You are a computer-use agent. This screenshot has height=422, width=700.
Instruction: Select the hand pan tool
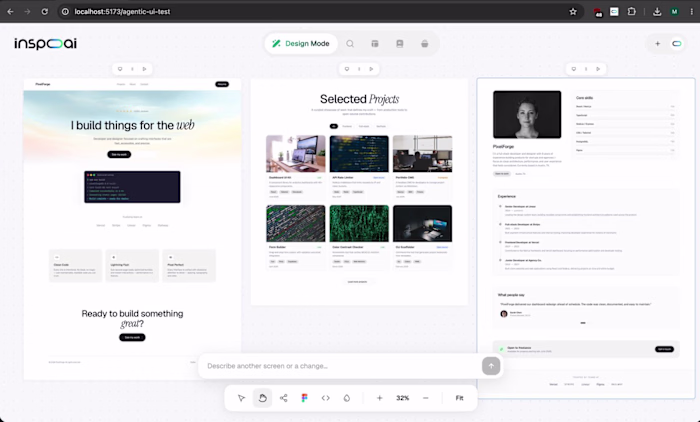[262, 398]
